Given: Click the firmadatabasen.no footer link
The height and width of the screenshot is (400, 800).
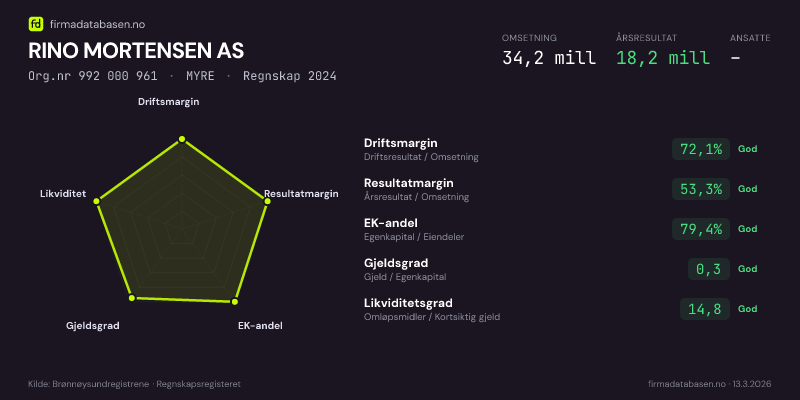Looking at the screenshot, I should click(x=687, y=384).
